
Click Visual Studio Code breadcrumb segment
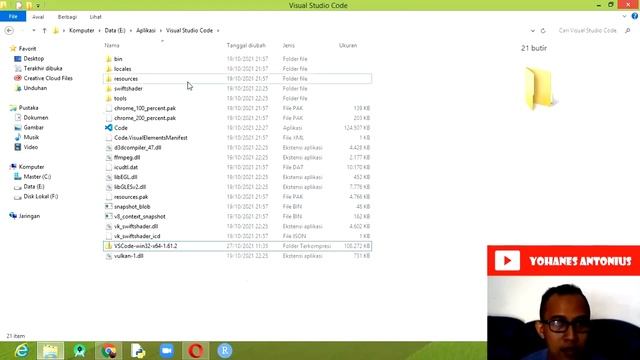click(x=189, y=31)
